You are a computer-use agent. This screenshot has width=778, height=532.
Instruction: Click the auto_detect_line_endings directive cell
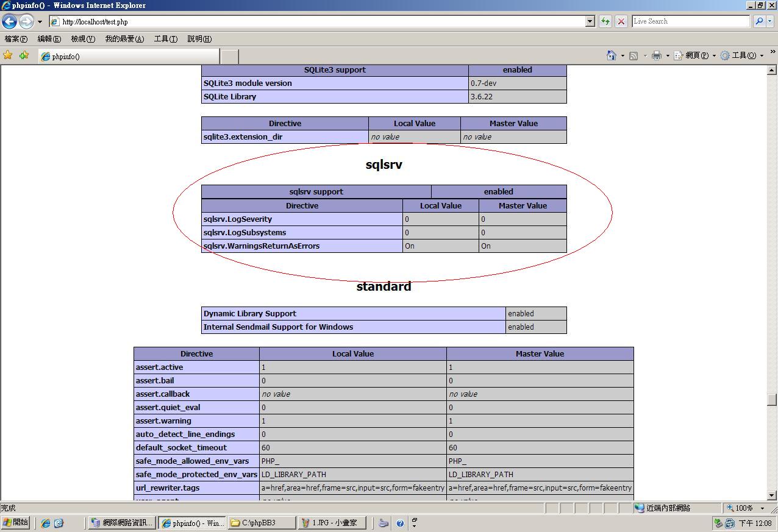point(196,434)
